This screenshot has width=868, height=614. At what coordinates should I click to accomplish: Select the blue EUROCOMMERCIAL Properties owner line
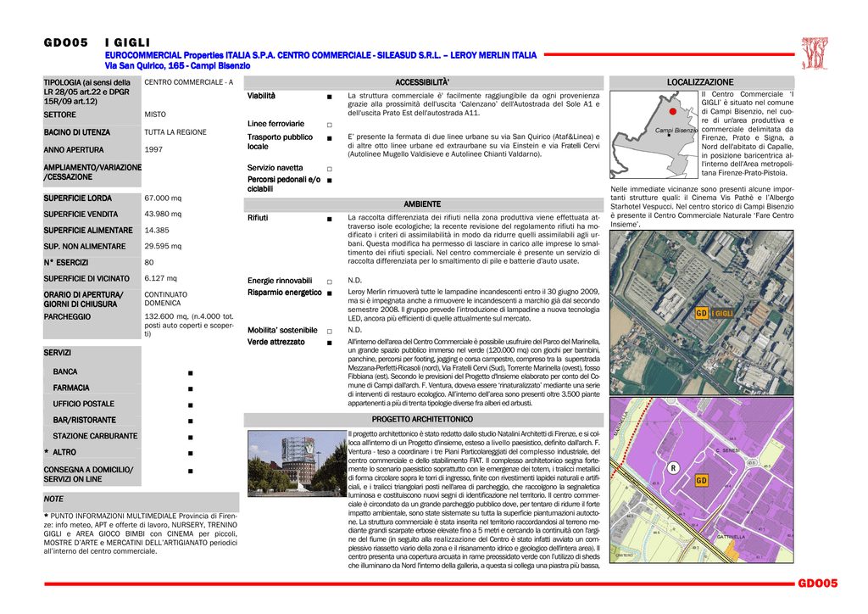point(320,55)
